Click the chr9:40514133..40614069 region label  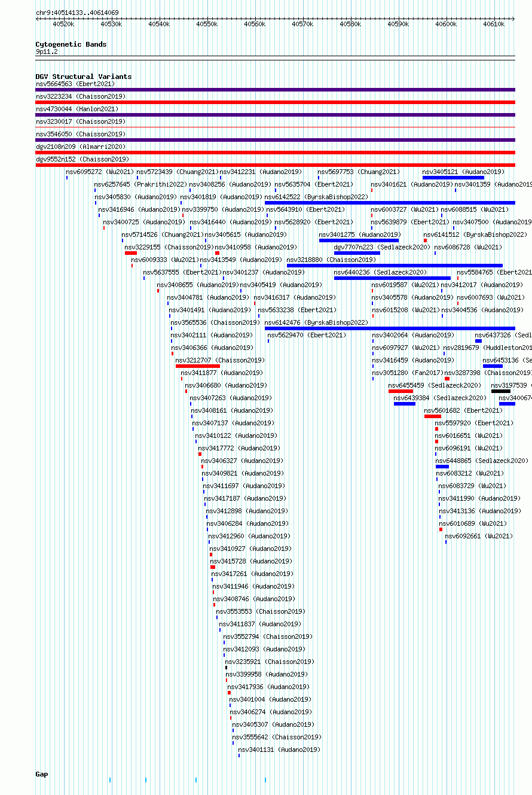coord(77,13)
